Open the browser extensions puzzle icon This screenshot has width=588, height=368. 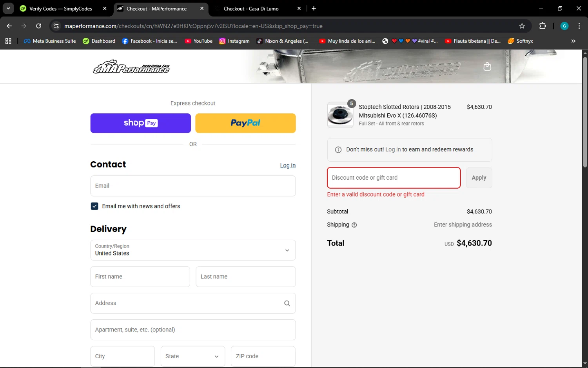tap(543, 26)
